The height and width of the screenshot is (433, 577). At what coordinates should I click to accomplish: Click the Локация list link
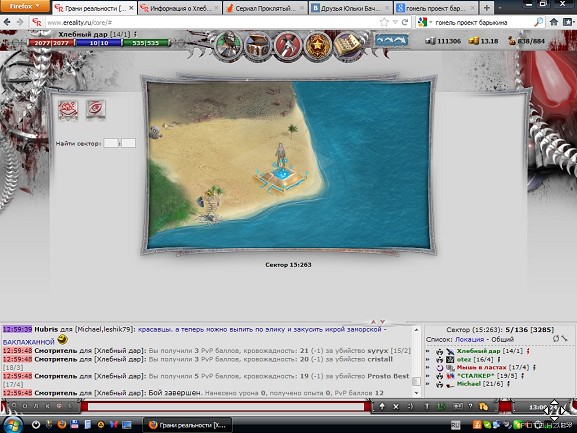tap(470, 340)
